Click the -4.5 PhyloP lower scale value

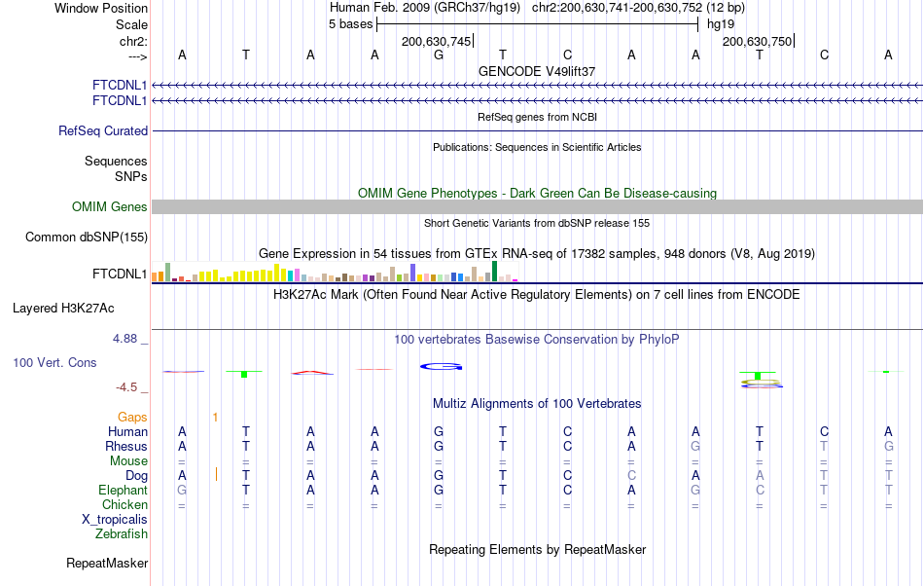(126, 387)
